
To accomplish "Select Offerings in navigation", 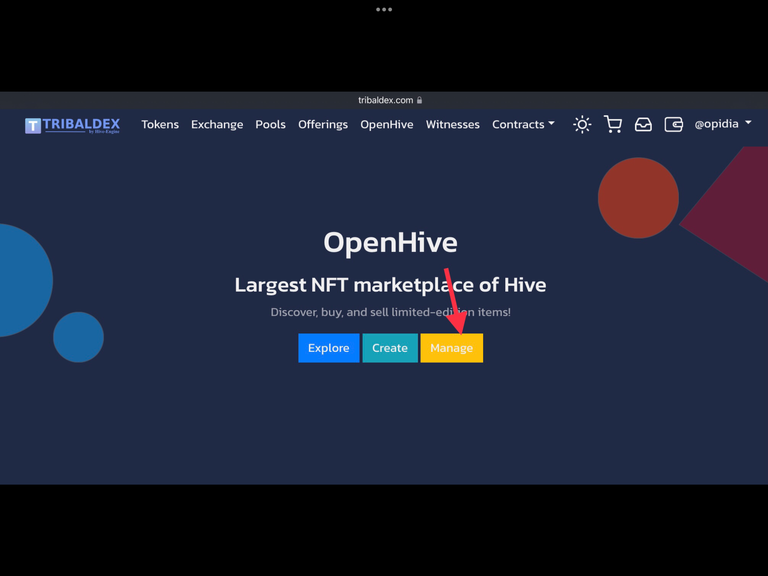I will pos(323,124).
